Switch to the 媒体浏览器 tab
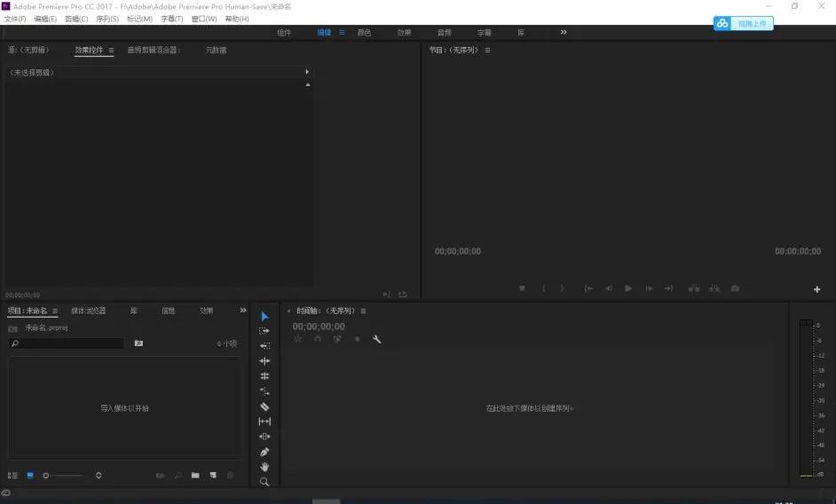Viewport: 836px width, 504px height. 89,311
